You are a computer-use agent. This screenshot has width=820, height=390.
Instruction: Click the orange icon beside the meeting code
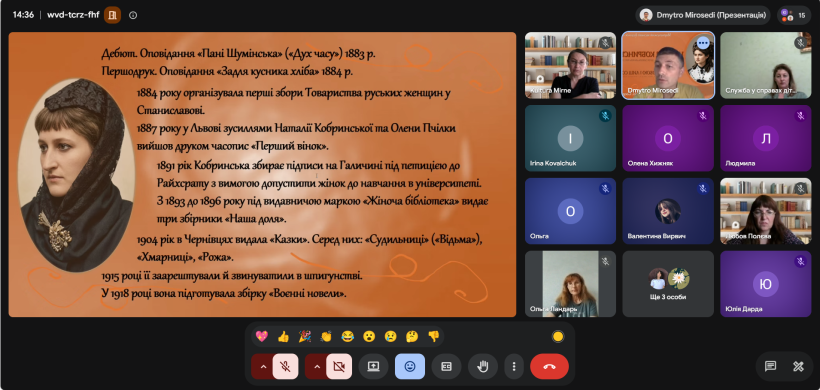pyautogui.click(x=112, y=15)
